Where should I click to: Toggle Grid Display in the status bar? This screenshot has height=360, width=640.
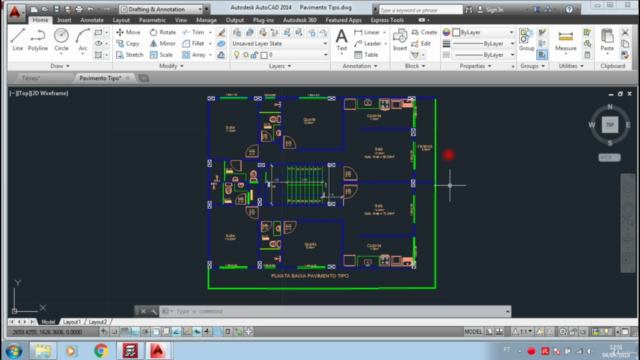click(124, 332)
